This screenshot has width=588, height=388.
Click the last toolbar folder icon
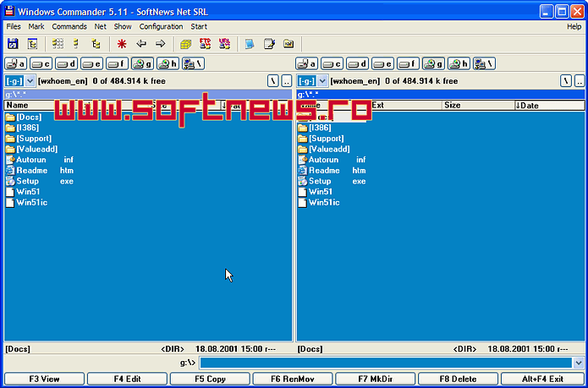[x=289, y=44]
